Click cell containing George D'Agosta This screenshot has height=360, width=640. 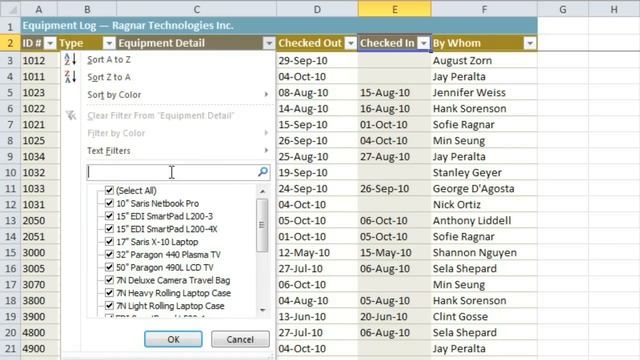[484, 189]
